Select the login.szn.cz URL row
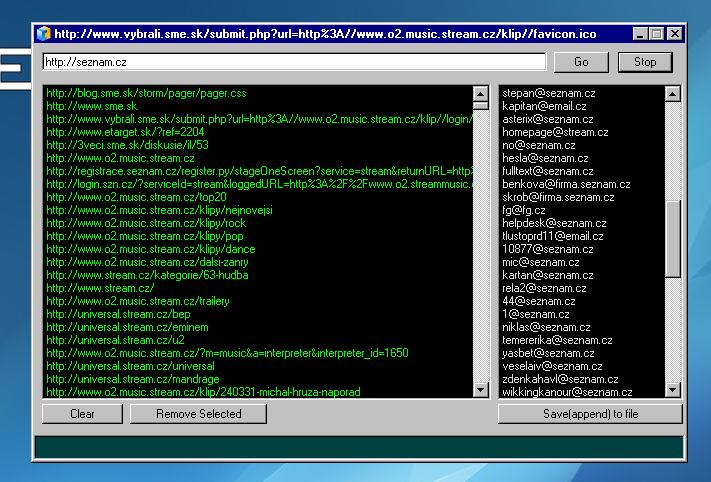Image resolution: width=711 pixels, height=482 pixels. pos(259,184)
